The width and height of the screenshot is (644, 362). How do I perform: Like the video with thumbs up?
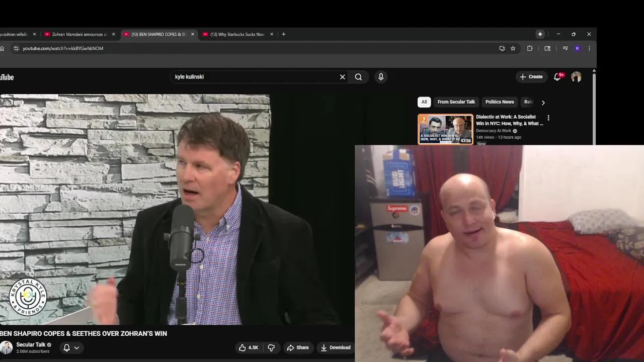pos(249,347)
